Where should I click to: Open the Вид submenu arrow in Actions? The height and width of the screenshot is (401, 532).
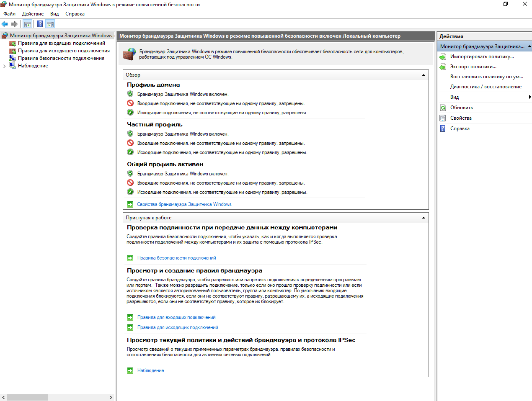pyautogui.click(x=530, y=97)
